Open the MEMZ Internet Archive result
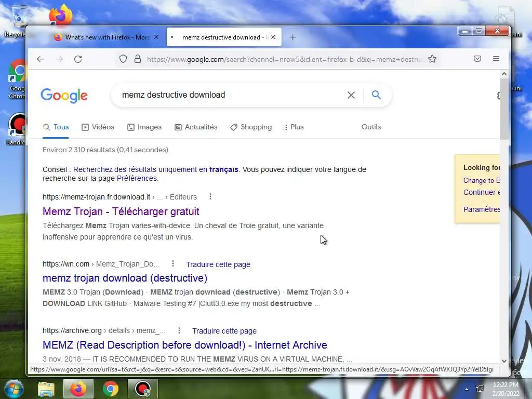Viewport: 532px width, 399px height. point(185,345)
